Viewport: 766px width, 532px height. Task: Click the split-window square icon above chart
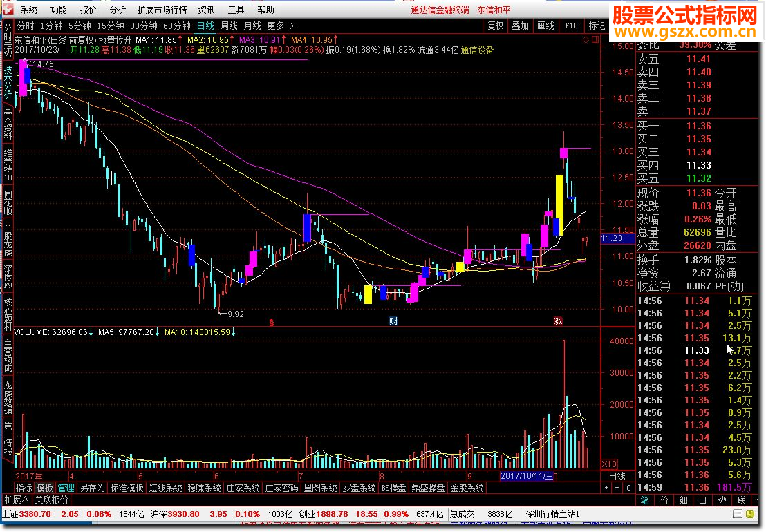[595, 39]
